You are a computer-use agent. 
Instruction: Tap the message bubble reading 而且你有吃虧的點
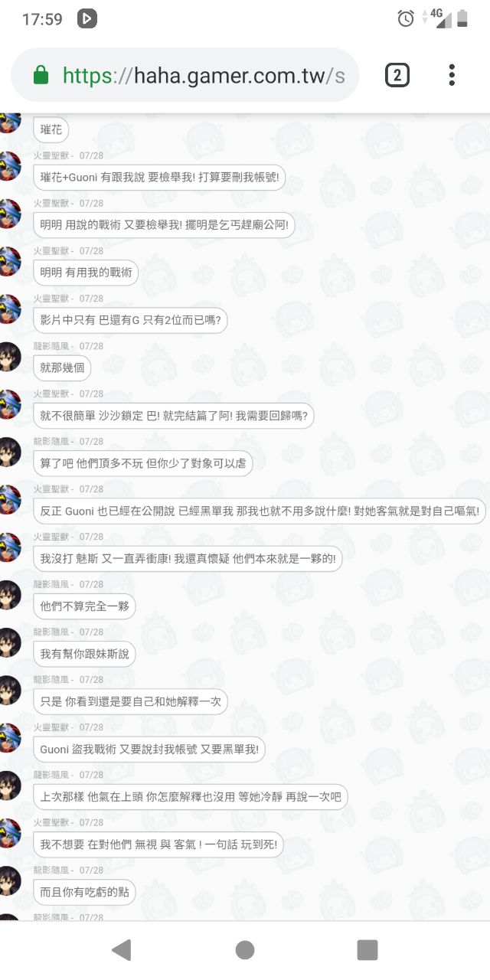[85, 892]
